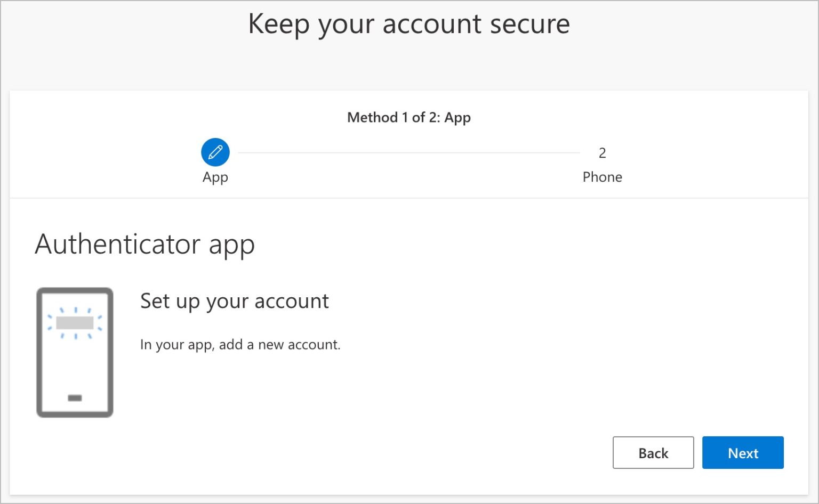819x504 pixels.
Task: Go back using the Back button
Action: tap(653, 453)
